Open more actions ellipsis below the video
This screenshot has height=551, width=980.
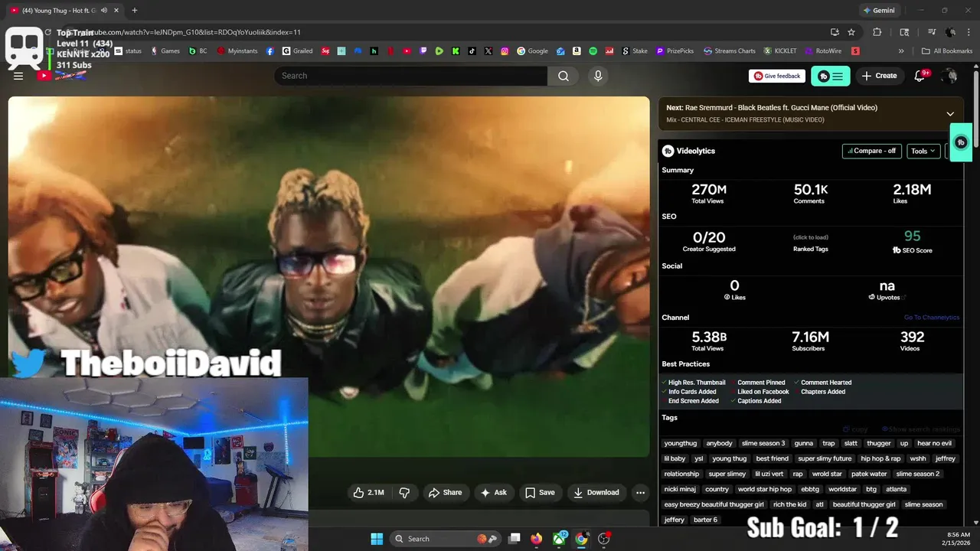641,492
